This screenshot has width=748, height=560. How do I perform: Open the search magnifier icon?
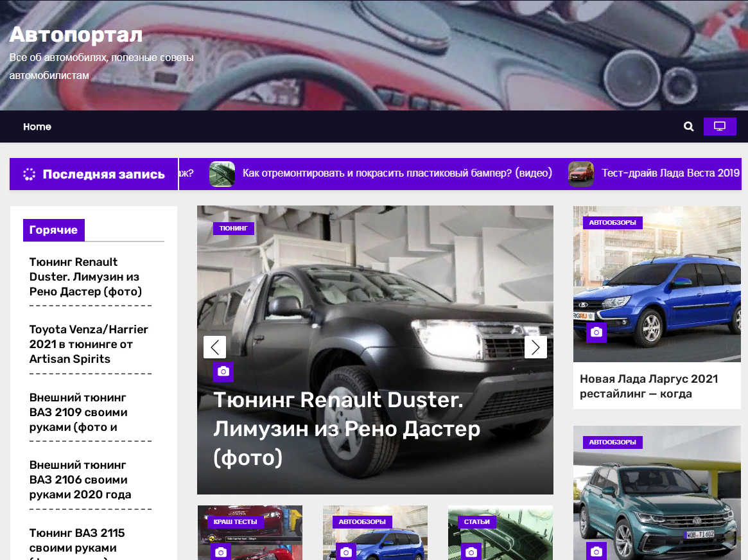pos(688,127)
